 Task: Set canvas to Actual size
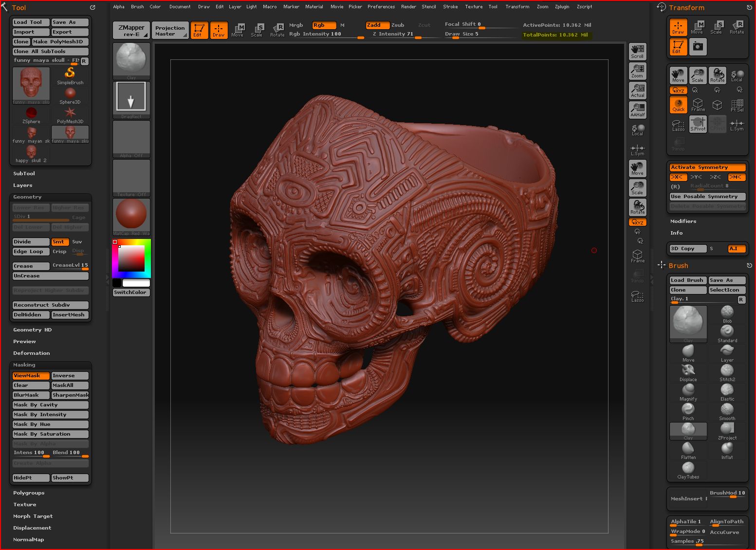[x=637, y=91]
